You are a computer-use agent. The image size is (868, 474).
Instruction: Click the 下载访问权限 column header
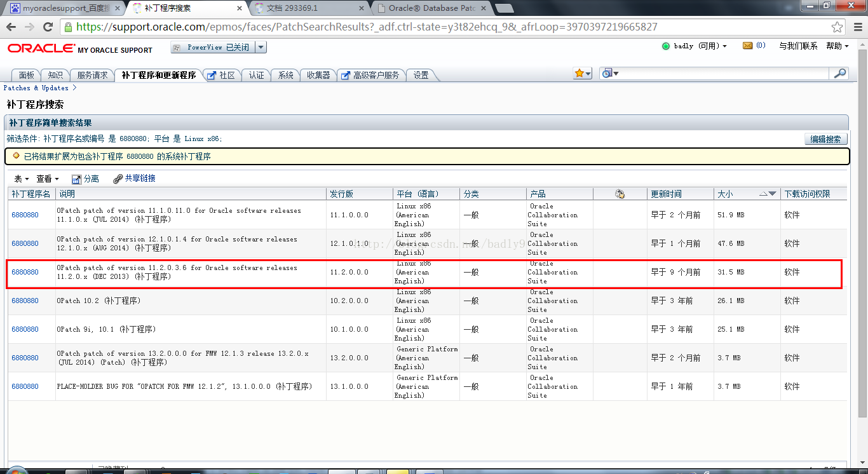813,194
